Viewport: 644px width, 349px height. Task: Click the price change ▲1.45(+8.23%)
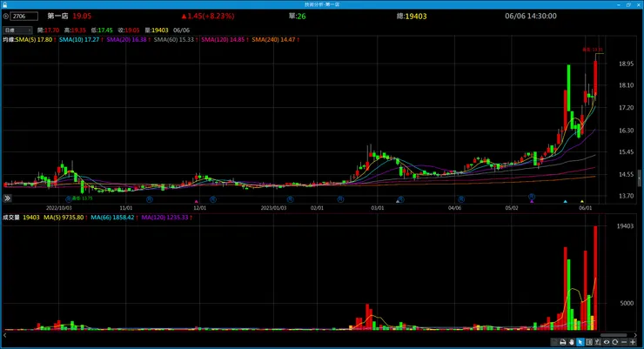tap(208, 16)
